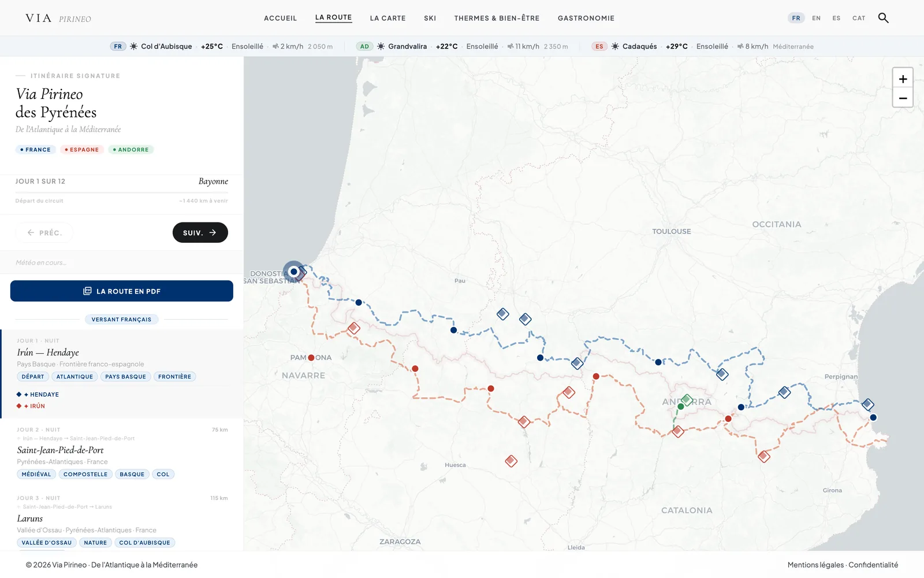Image resolution: width=924 pixels, height=578 pixels.
Task: Switch language to CAT
Action: (859, 18)
